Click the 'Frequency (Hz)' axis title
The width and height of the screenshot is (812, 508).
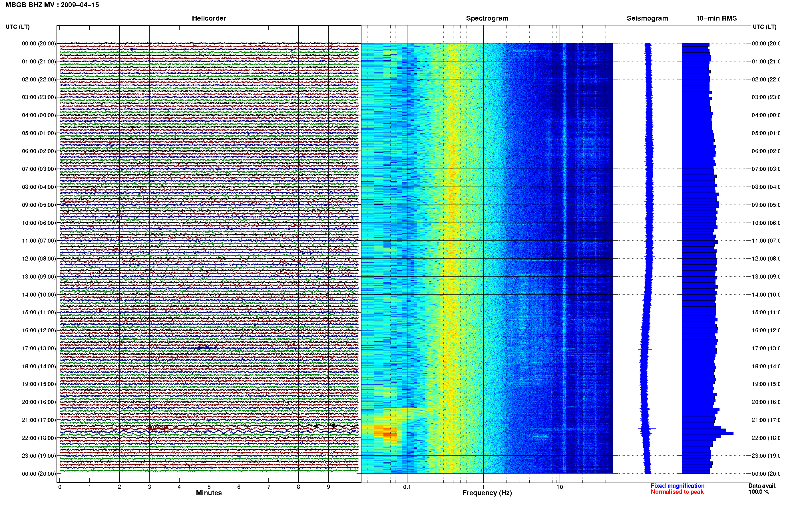(487, 493)
